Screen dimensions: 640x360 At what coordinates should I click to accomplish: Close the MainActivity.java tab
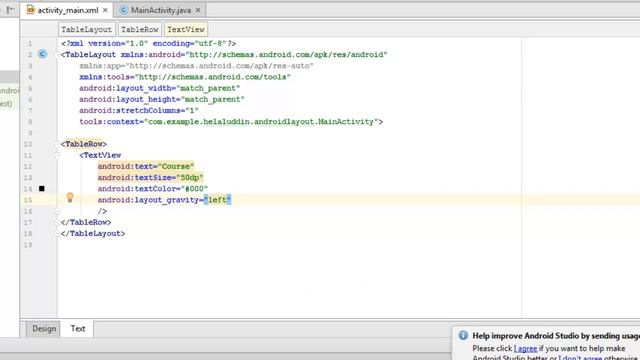(x=198, y=10)
